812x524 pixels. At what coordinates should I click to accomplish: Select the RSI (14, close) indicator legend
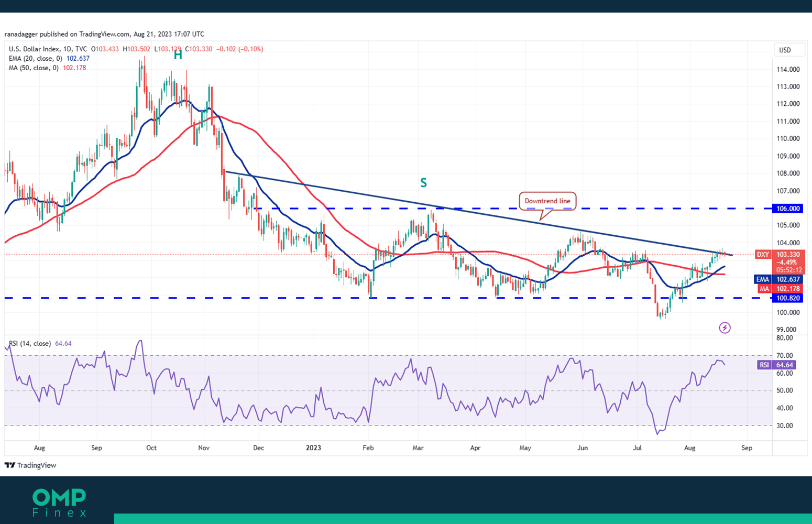point(40,344)
